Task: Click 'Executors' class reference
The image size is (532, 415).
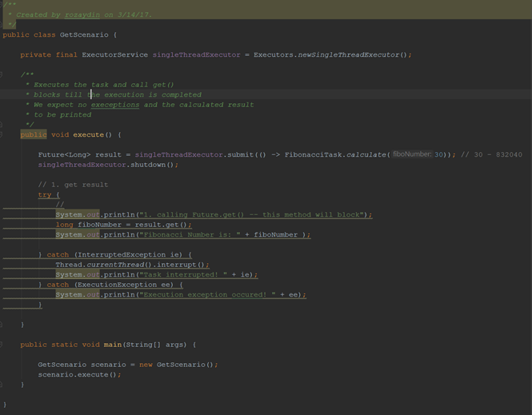Action: 274,54
